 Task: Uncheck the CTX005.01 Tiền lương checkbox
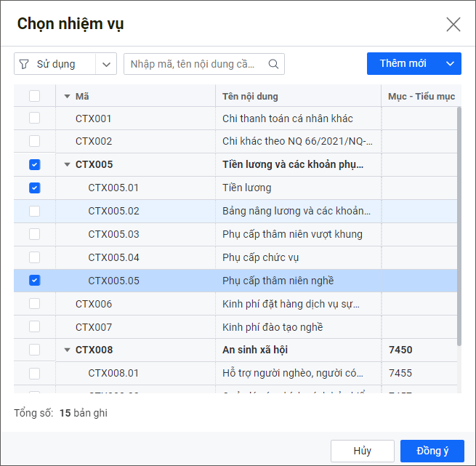pyautogui.click(x=35, y=188)
